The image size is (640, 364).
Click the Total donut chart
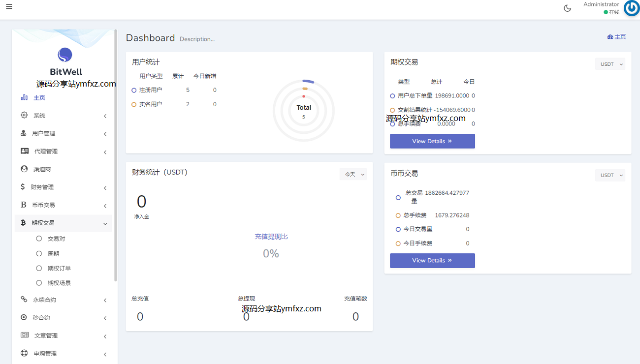click(x=304, y=110)
